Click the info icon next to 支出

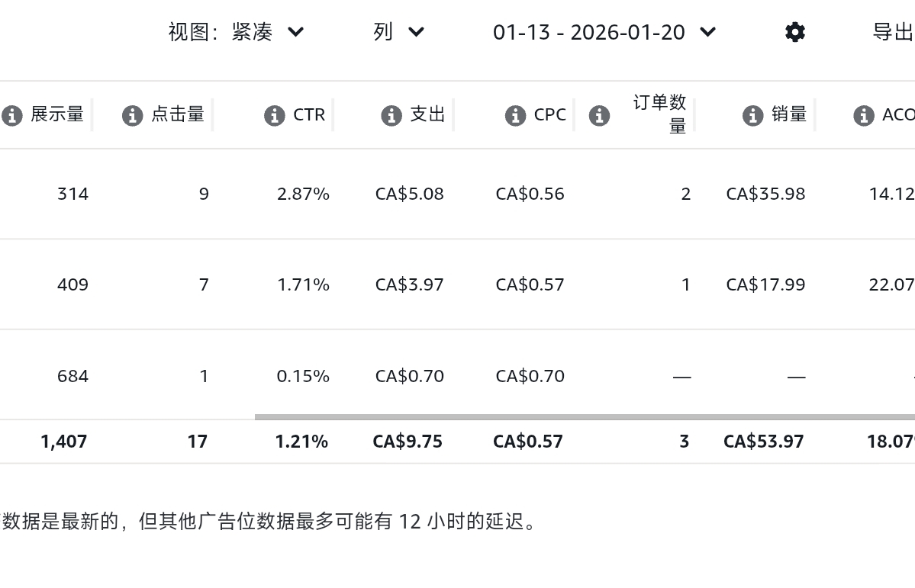click(391, 115)
